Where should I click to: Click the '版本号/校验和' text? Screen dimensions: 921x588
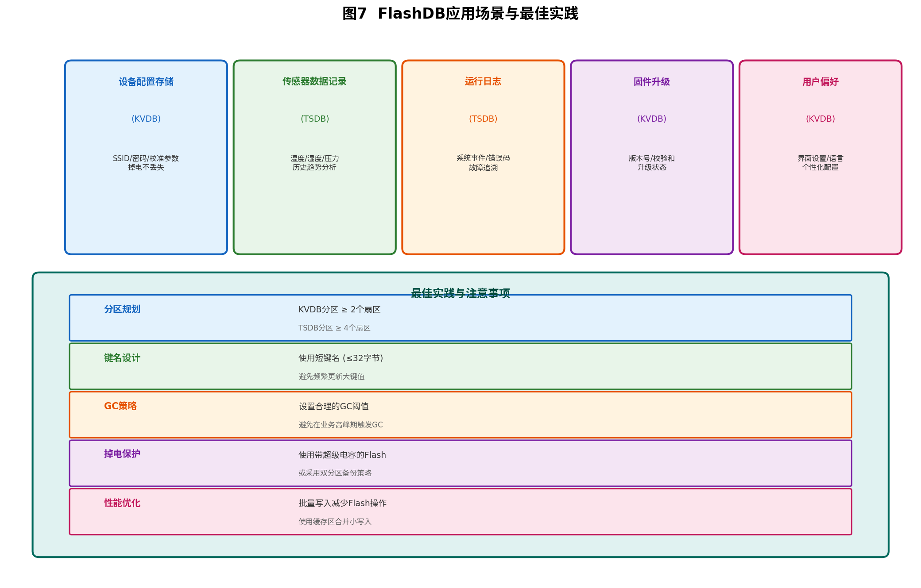[x=652, y=158]
